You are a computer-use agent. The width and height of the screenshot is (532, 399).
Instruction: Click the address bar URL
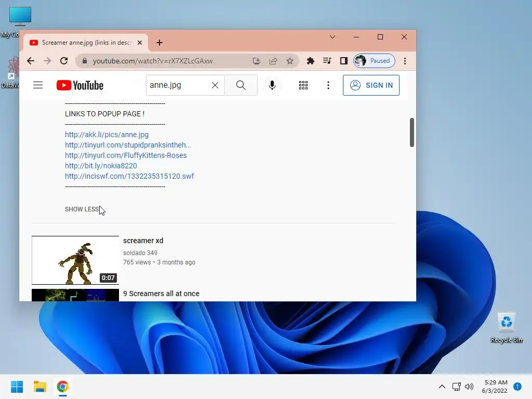(153, 61)
